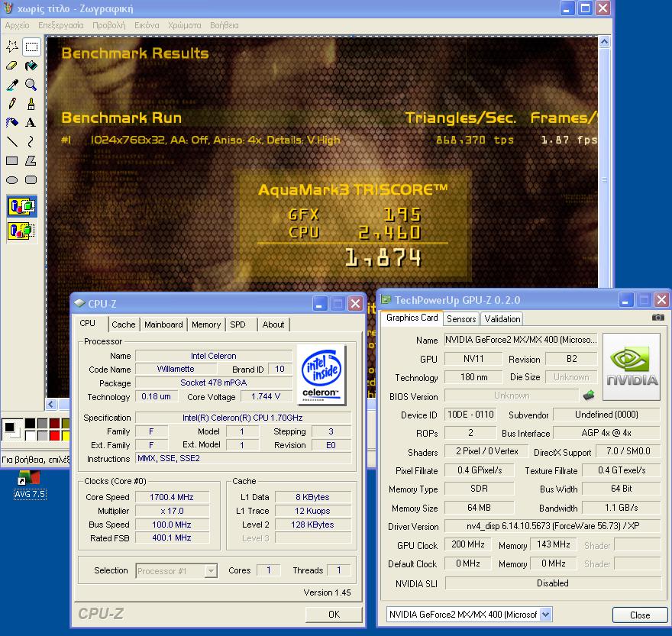Switch to the Validation tab in GPU-Z

click(502, 319)
